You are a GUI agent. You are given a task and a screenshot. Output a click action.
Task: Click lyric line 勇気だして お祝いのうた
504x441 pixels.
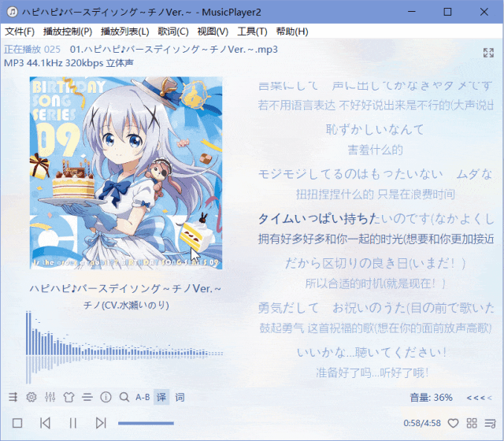click(x=376, y=308)
